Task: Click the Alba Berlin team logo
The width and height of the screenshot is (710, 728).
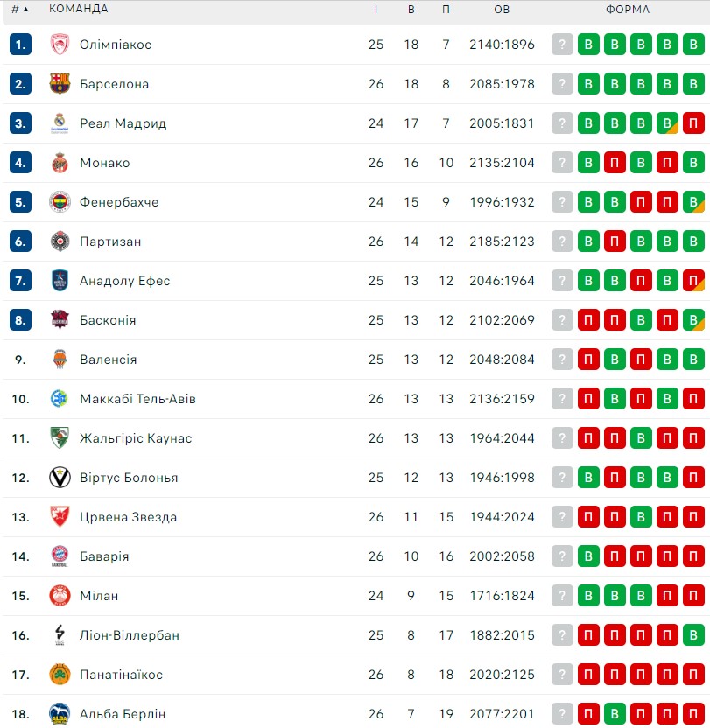Action: pos(60,714)
